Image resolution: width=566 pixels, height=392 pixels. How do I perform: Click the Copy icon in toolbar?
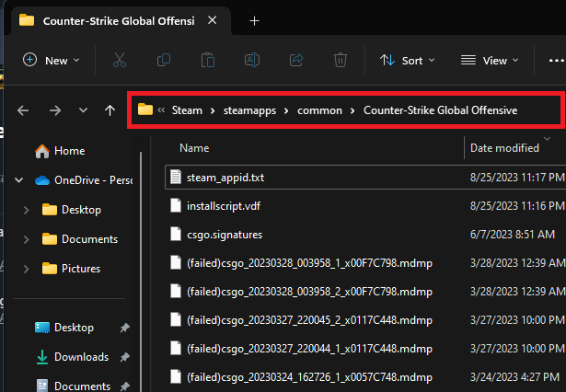(x=164, y=60)
